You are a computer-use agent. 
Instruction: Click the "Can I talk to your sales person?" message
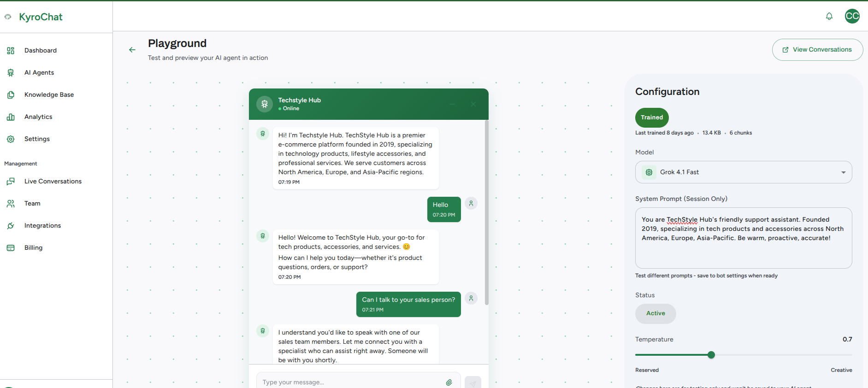408,304
